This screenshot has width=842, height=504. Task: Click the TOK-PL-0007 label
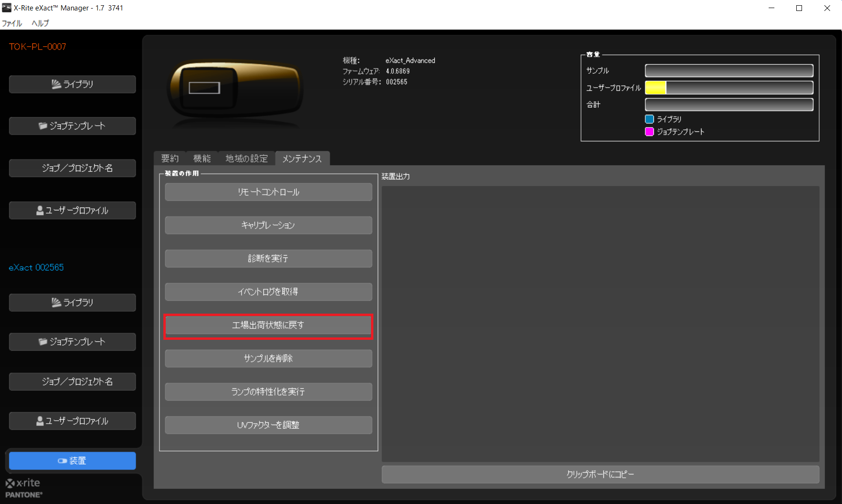tap(38, 47)
